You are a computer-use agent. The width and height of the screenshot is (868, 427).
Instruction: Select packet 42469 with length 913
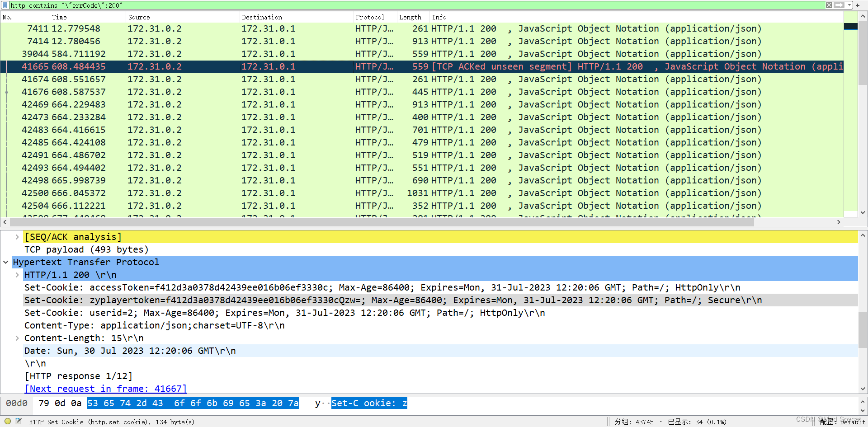[422, 104]
